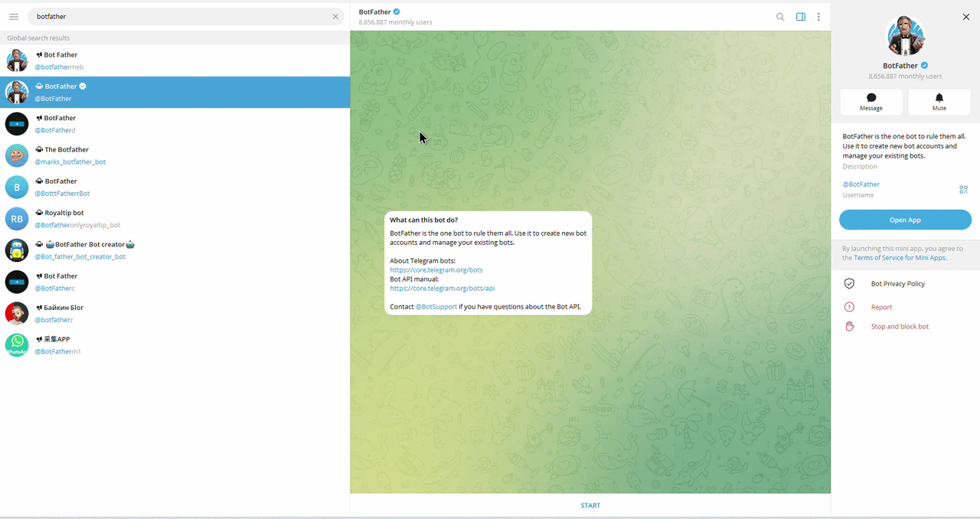Screen dimensions: 980x519
Task: Click the verified badge in chat header
Action: (x=397, y=12)
